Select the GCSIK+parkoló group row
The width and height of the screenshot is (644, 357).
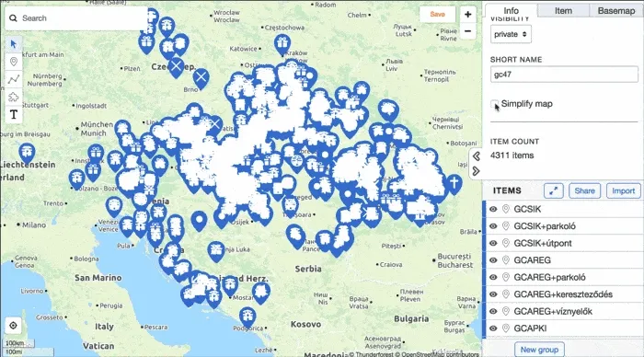point(563,226)
